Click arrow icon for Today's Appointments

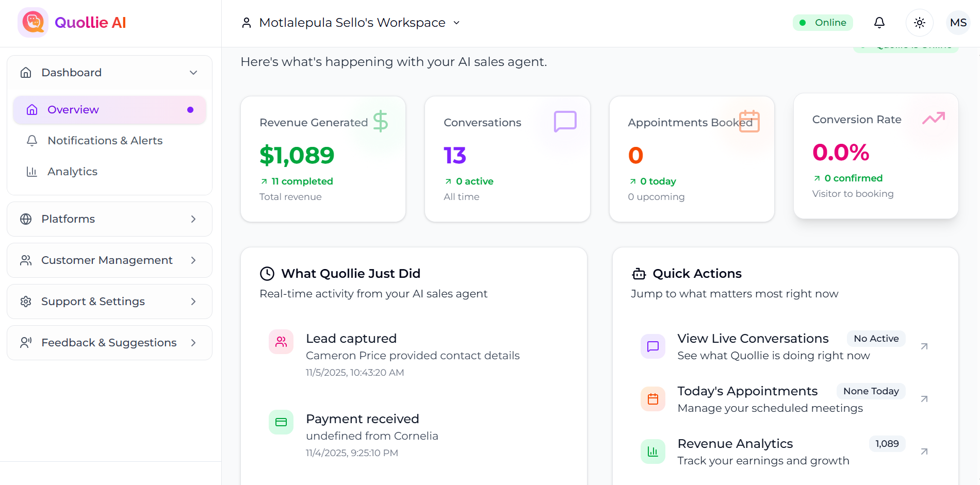(924, 399)
